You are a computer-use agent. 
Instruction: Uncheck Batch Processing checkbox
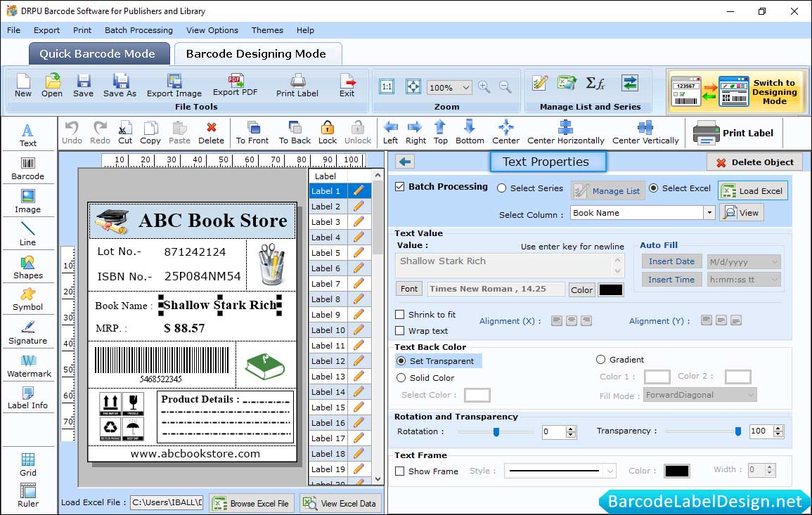pyautogui.click(x=400, y=187)
